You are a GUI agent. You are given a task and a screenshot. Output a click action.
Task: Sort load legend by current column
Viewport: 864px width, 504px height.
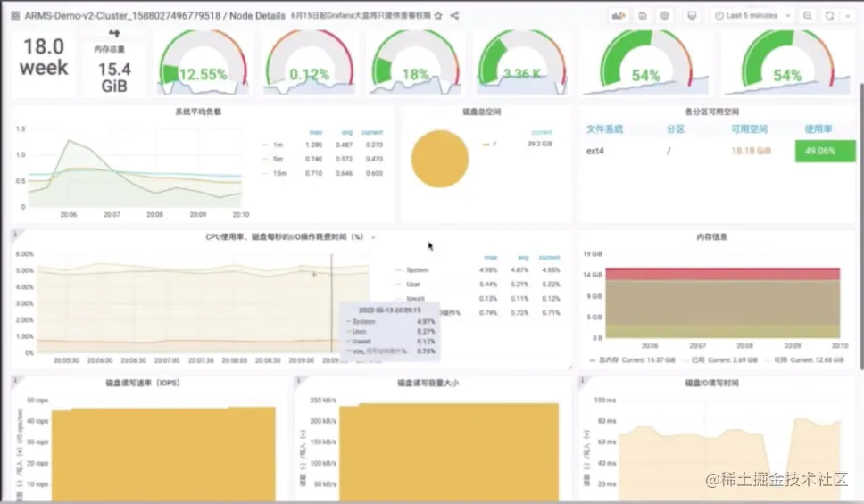coord(372,133)
